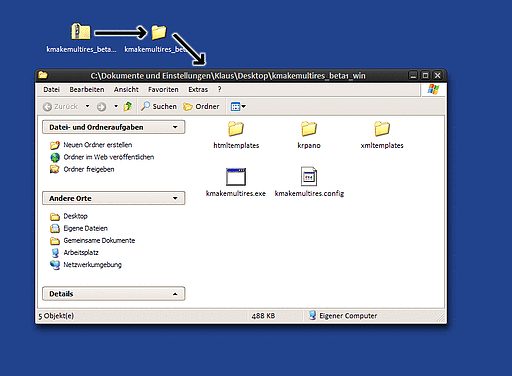Open the Extras menu
The width and height of the screenshot is (512, 376).
(198, 89)
